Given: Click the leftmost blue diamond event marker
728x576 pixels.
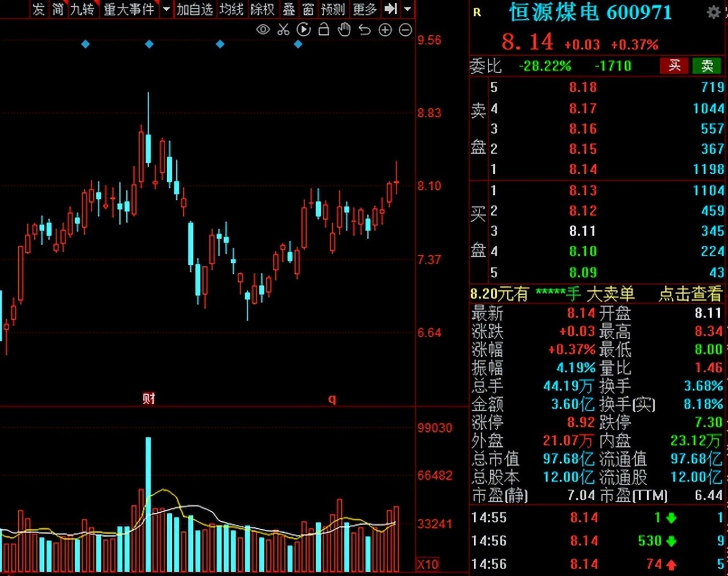Looking at the screenshot, I should click(85, 44).
